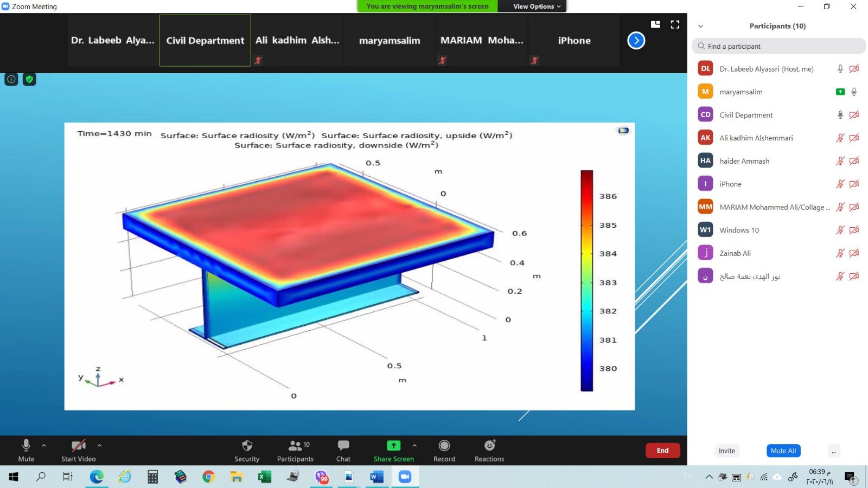The width and height of the screenshot is (868, 488).
Task: Start Video in the Zoom toolbar
Action: coord(78,451)
